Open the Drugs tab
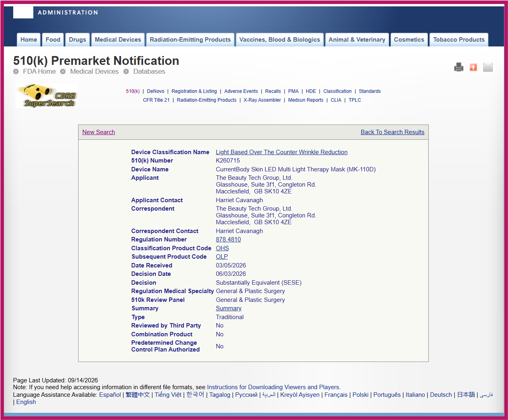 (x=77, y=40)
